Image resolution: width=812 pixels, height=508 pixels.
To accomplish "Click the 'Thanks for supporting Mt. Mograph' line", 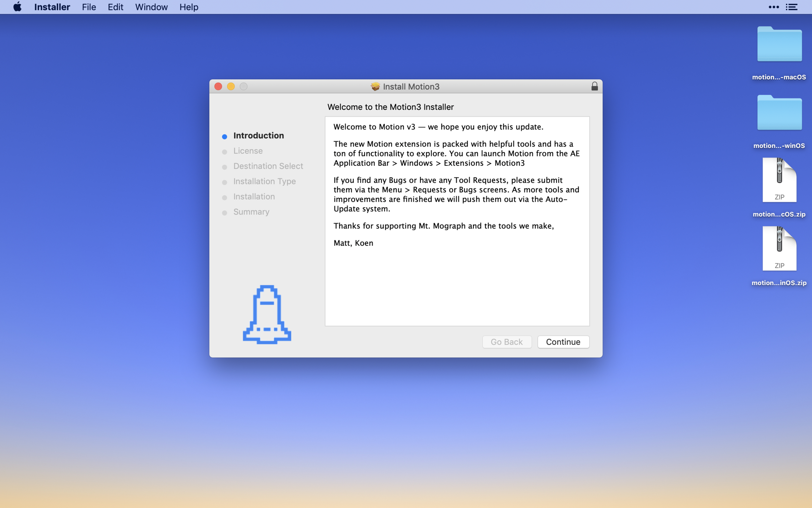I will (x=443, y=226).
